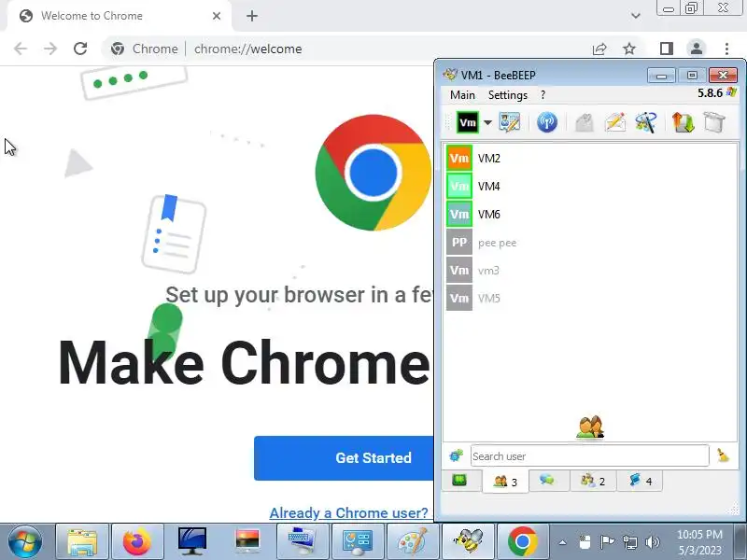Click the two-people icon at the list bottom

click(590, 427)
